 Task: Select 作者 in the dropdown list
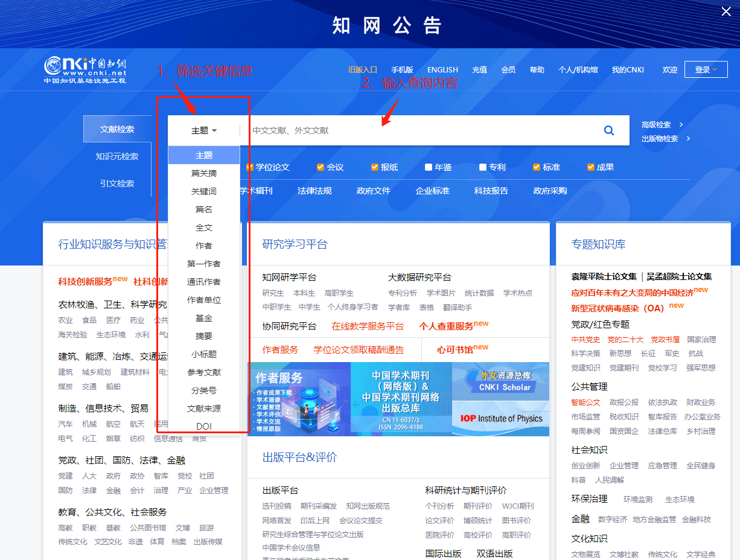(x=204, y=246)
